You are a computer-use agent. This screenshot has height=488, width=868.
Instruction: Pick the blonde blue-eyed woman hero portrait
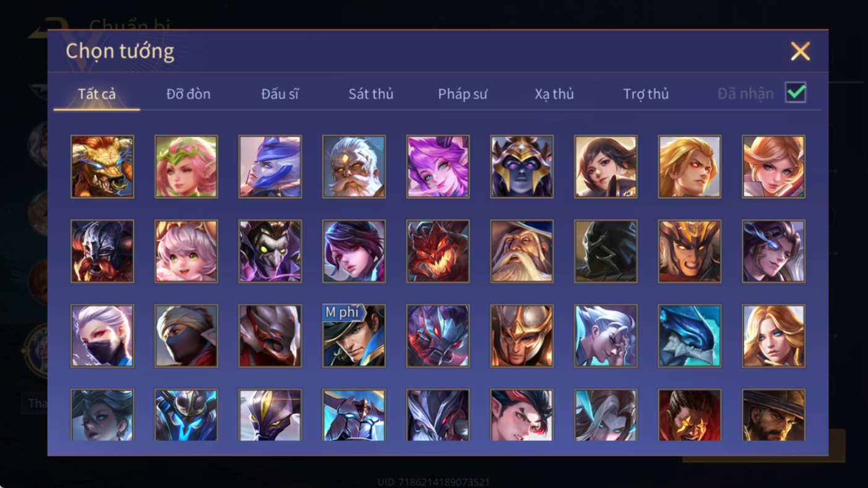coord(773,336)
